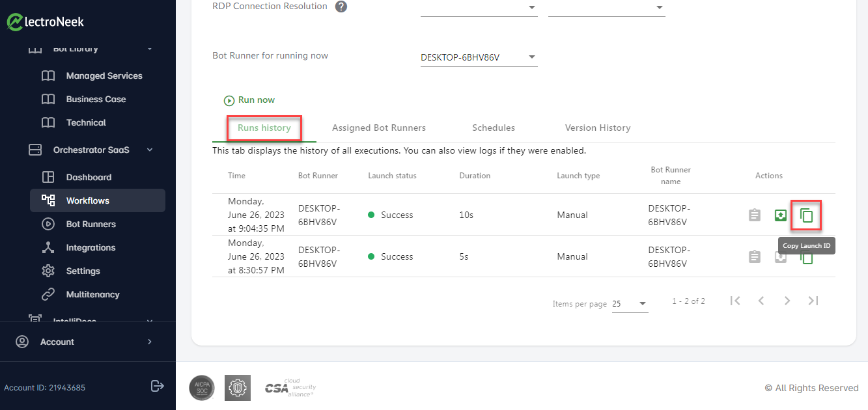Click RDP Connection Resolution help icon
Image resolution: width=868 pixels, height=410 pixels.
point(341,7)
